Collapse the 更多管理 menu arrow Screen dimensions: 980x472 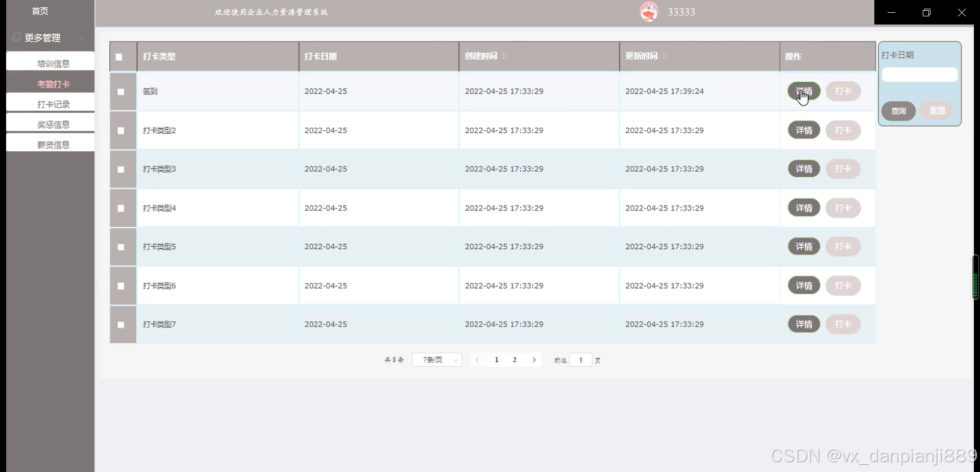pos(81,38)
